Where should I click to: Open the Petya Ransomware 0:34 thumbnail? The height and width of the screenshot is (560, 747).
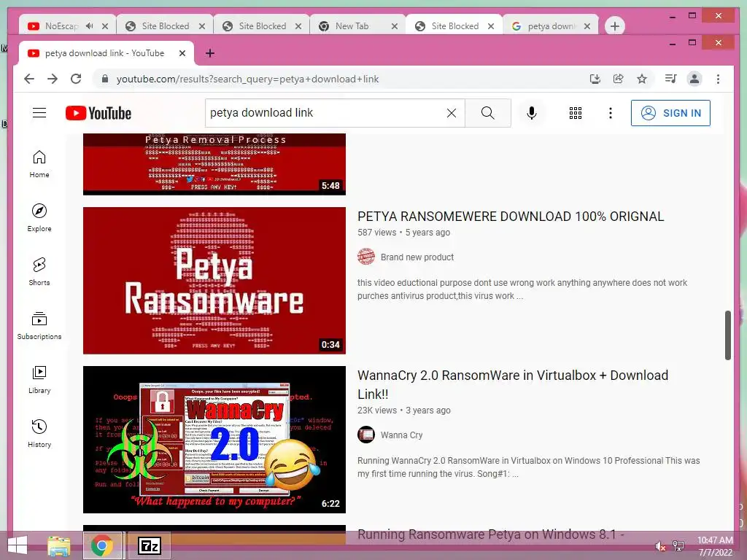pos(214,281)
